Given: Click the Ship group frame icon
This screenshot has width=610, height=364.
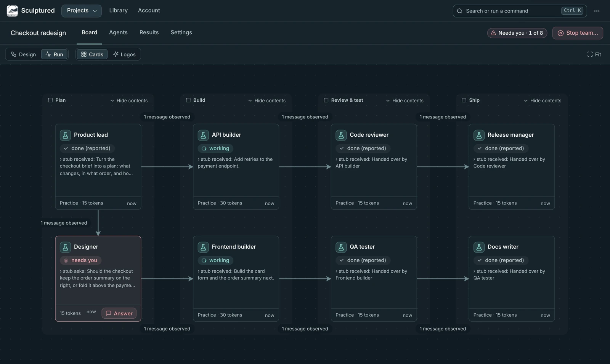Looking at the screenshot, I should coord(464,100).
